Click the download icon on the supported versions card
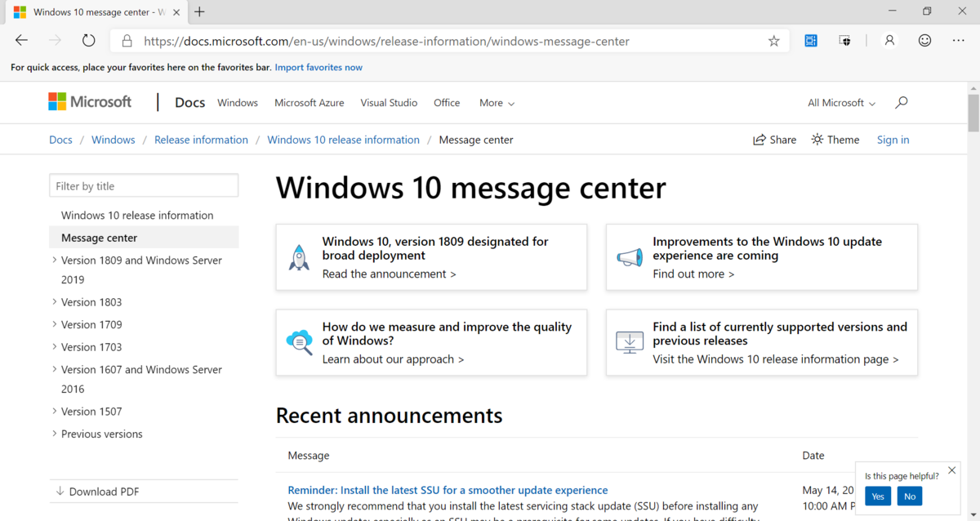980x521 pixels. 629,342
